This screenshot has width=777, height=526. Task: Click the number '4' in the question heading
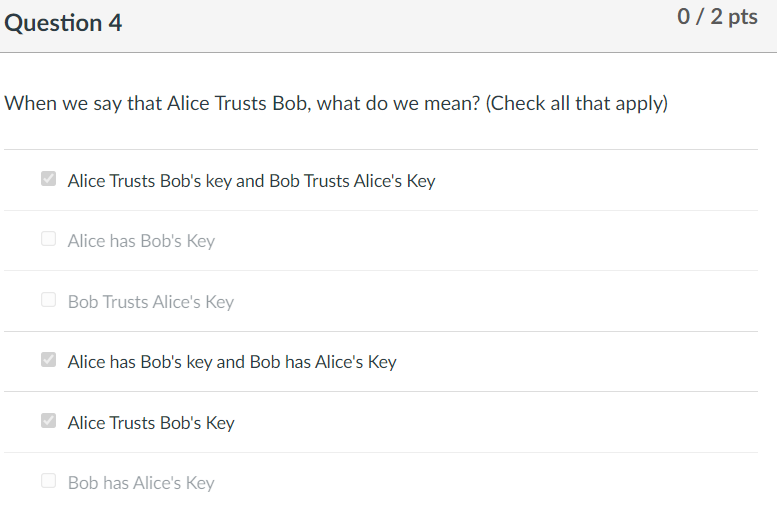coord(115,23)
